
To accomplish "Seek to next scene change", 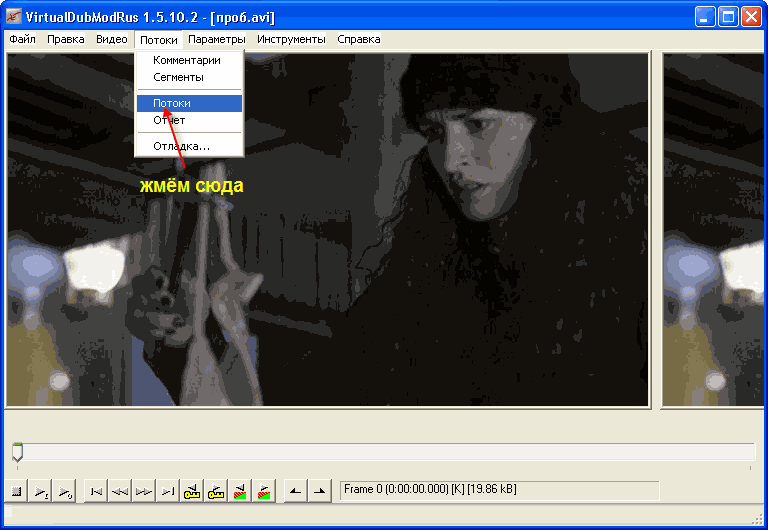I will tap(264, 491).
